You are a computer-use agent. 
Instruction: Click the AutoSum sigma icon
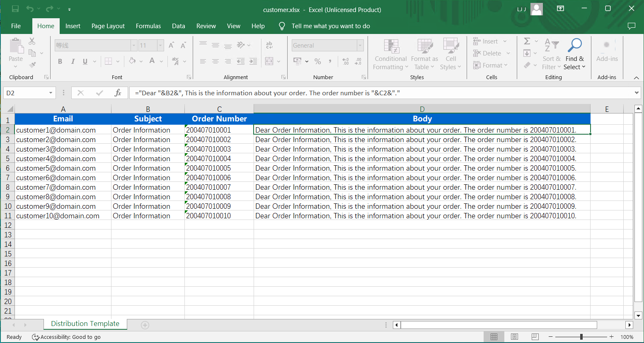(x=527, y=41)
